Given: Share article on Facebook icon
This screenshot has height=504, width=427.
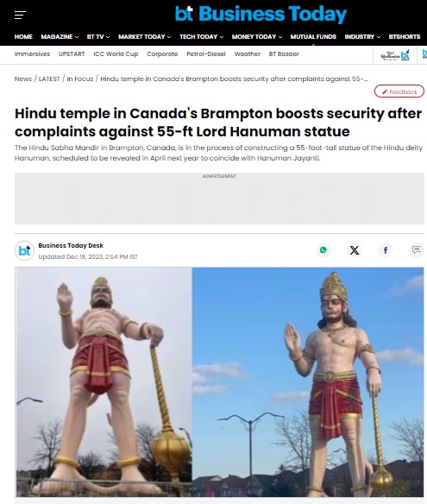Looking at the screenshot, I should [386, 250].
